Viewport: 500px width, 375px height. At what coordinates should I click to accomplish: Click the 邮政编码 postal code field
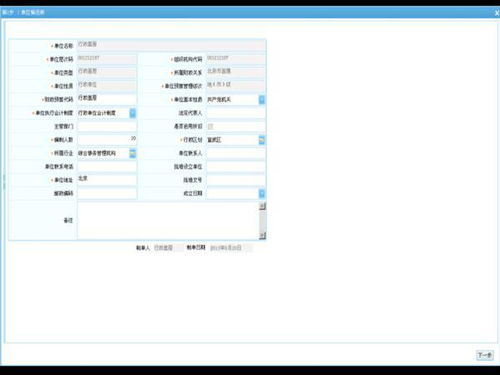(x=107, y=193)
